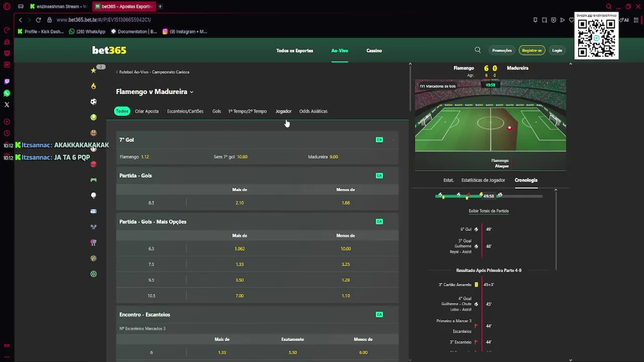Screen dimensions: 644x362
Task: Open Estat. tab in match panel
Action: click(448, 180)
